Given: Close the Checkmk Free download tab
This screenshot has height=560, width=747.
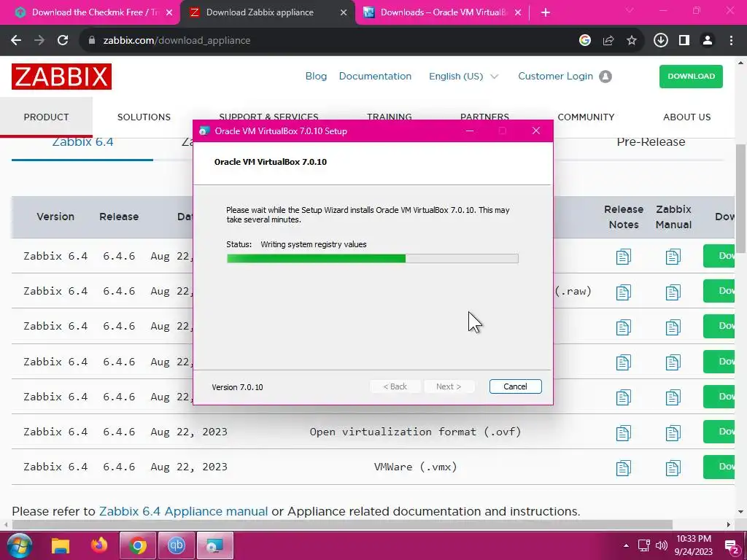Looking at the screenshot, I should point(169,12).
